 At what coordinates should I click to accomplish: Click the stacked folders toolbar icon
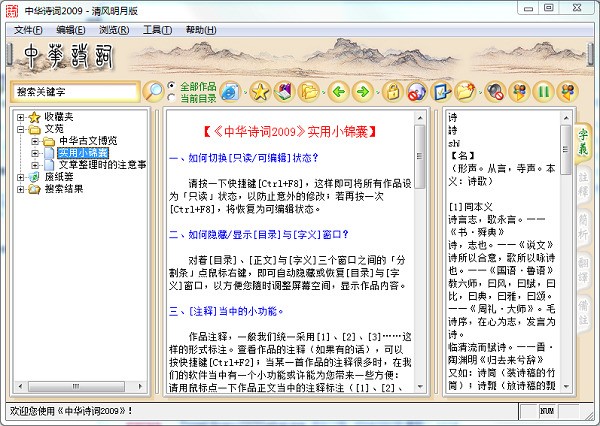(x=308, y=92)
